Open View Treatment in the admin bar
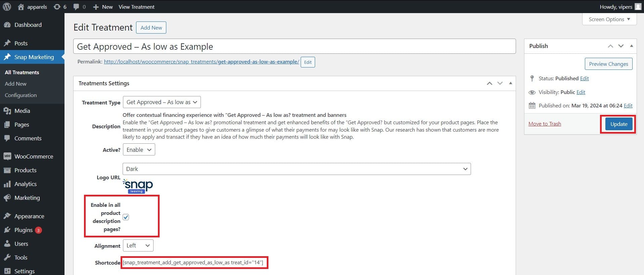Image resolution: width=644 pixels, height=275 pixels. (136, 7)
